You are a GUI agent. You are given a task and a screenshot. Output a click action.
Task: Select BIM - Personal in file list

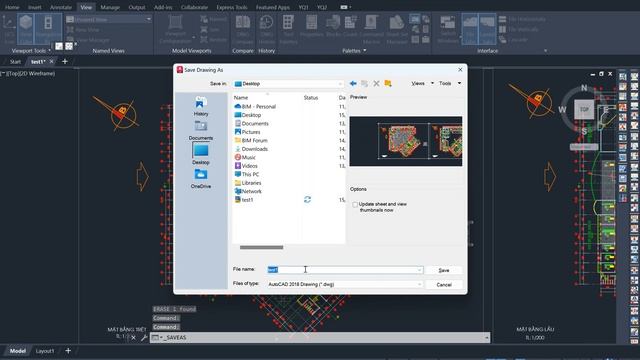click(x=255, y=107)
